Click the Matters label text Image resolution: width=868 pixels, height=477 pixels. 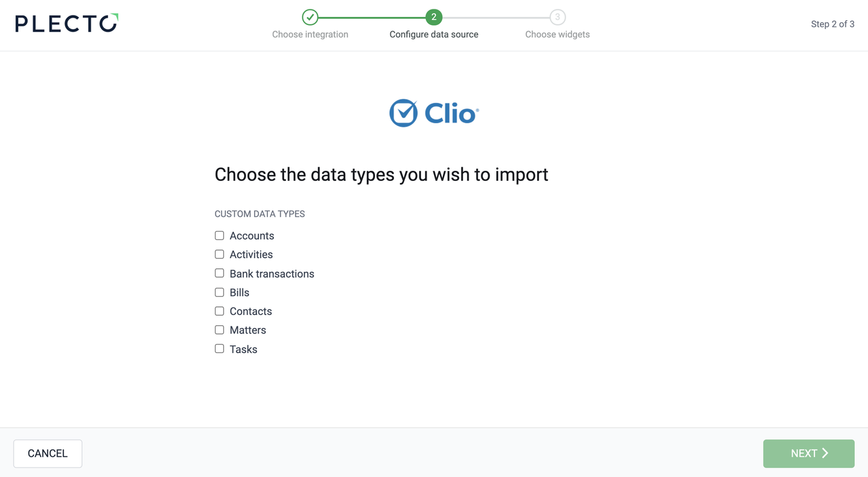248,330
